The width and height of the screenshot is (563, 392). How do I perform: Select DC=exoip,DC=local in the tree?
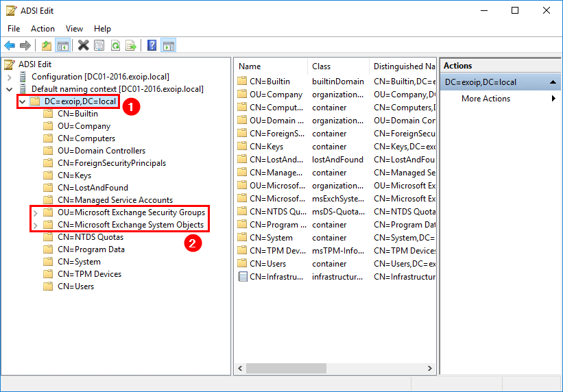80,101
